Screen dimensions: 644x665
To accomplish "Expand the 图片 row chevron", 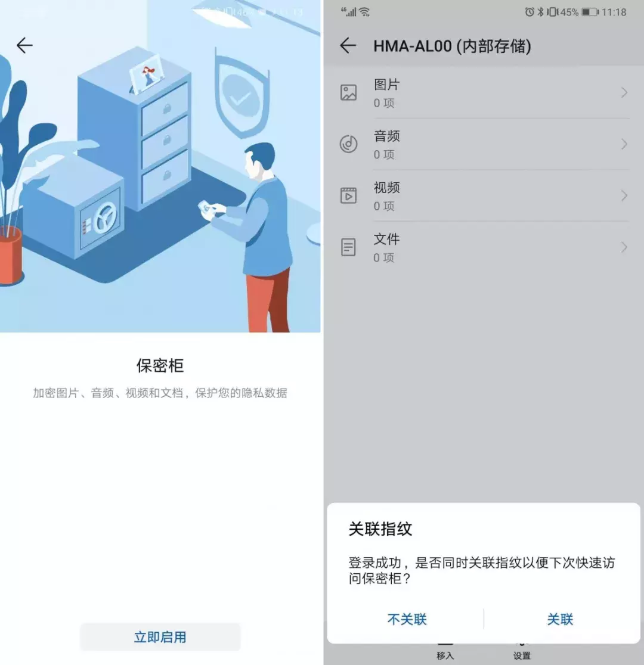I will pyautogui.click(x=624, y=92).
